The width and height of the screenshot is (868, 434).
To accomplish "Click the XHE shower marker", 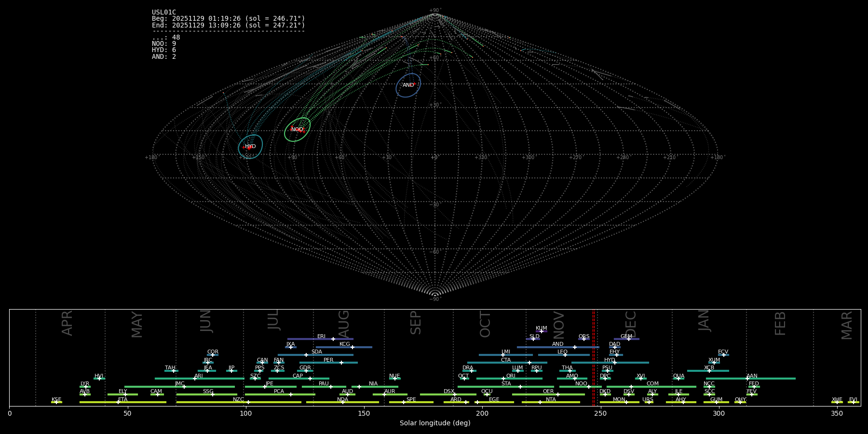I will (837, 402).
